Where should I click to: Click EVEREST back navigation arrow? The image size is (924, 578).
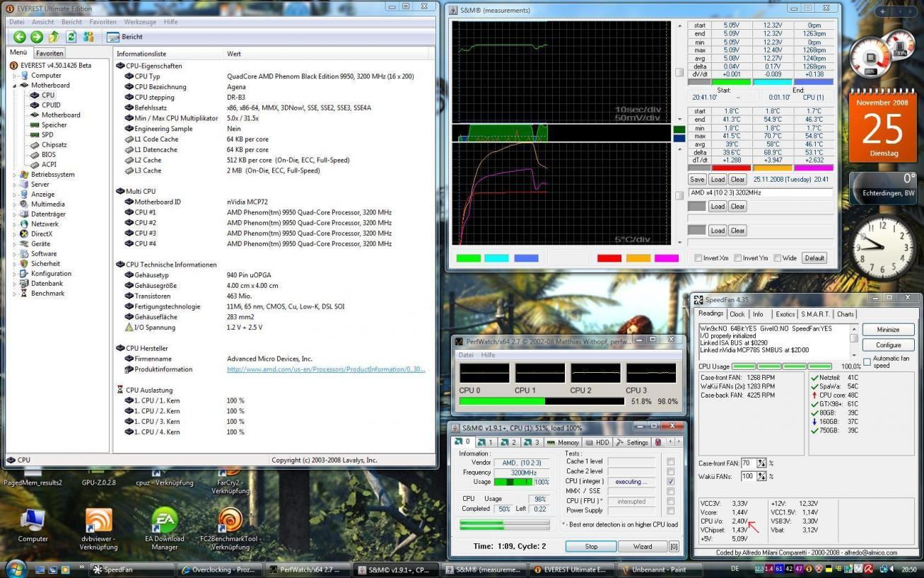point(20,37)
